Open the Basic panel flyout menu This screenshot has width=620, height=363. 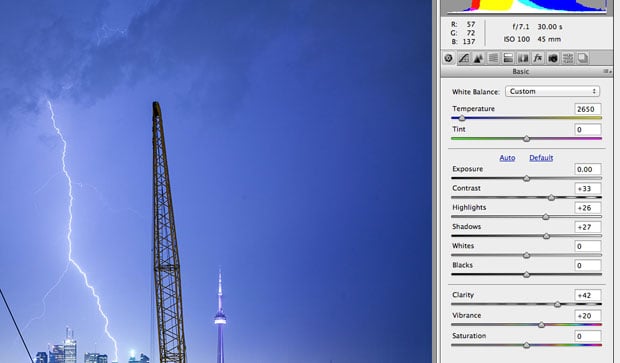coord(607,72)
